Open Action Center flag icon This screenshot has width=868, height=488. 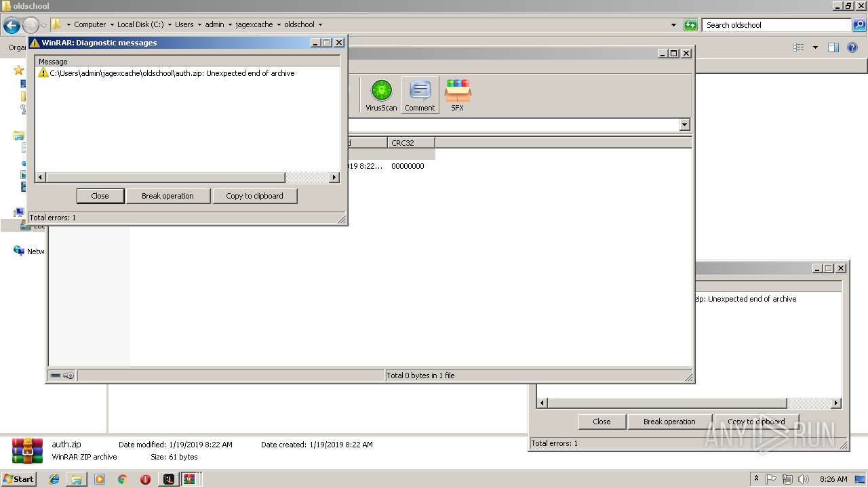[771, 479]
